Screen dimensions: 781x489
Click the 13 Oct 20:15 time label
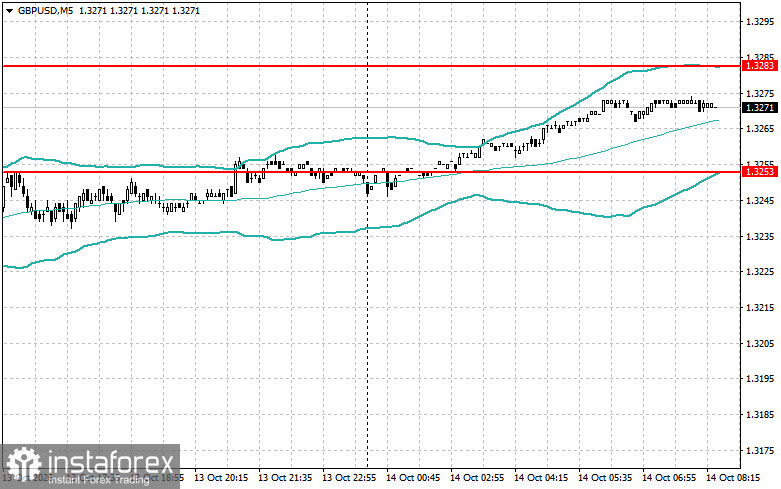coord(221,477)
